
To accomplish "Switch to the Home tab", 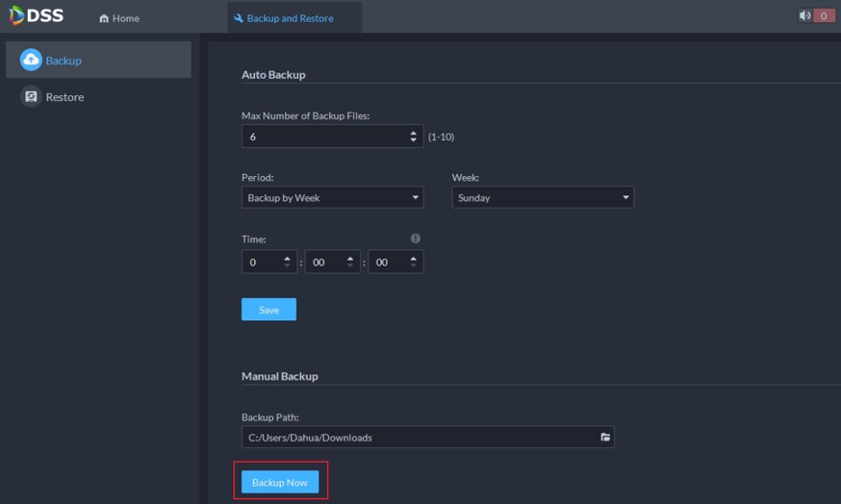I will 119,18.
